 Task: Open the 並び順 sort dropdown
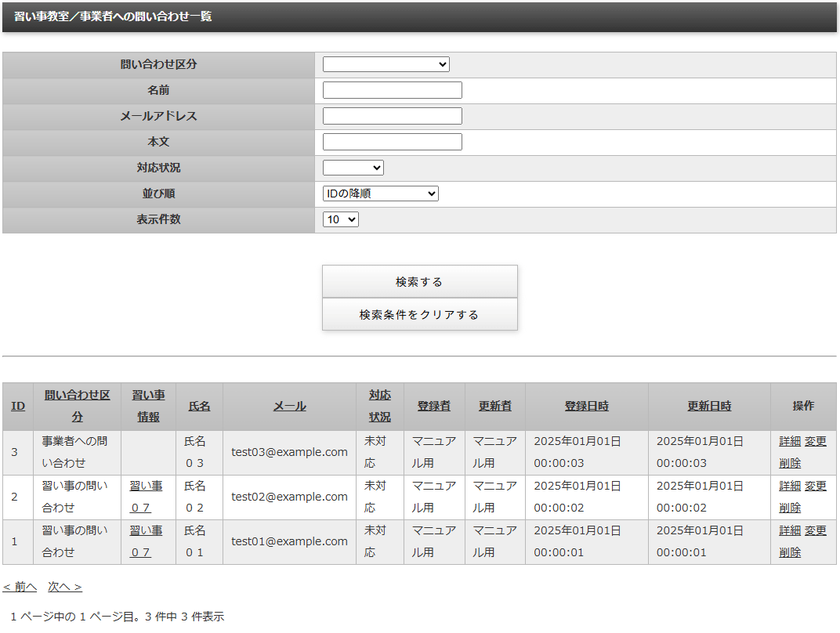380,194
